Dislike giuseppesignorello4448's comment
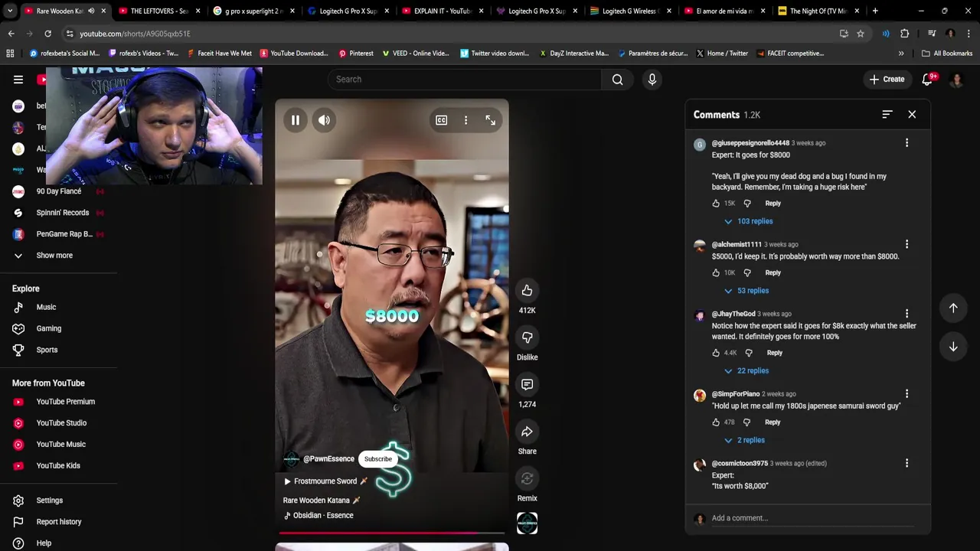The height and width of the screenshot is (551, 980). [x=747, y=204]
